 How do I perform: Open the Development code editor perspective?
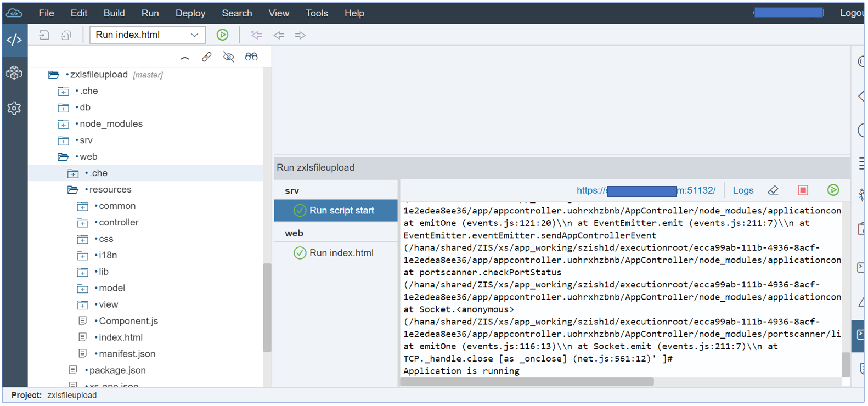click(14, 40)
